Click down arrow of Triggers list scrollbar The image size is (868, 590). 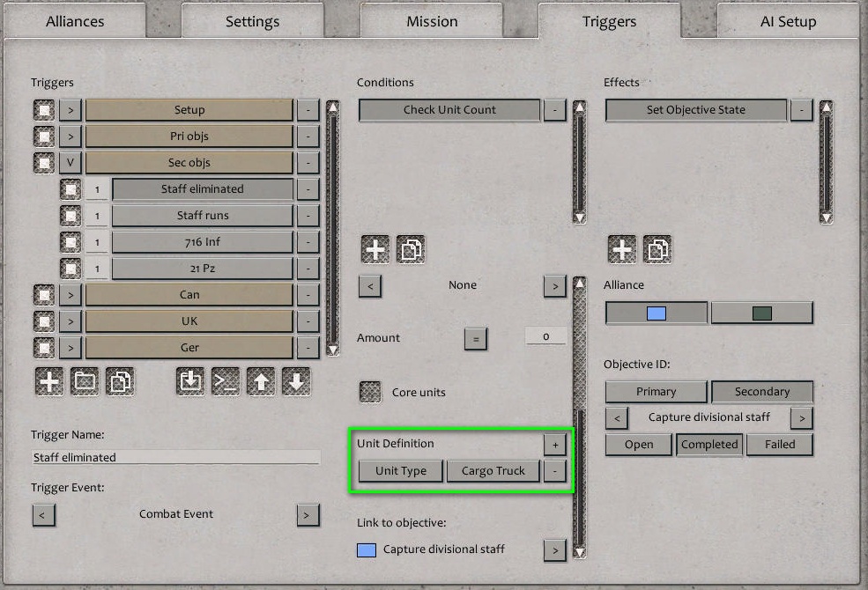coord(333,350)
